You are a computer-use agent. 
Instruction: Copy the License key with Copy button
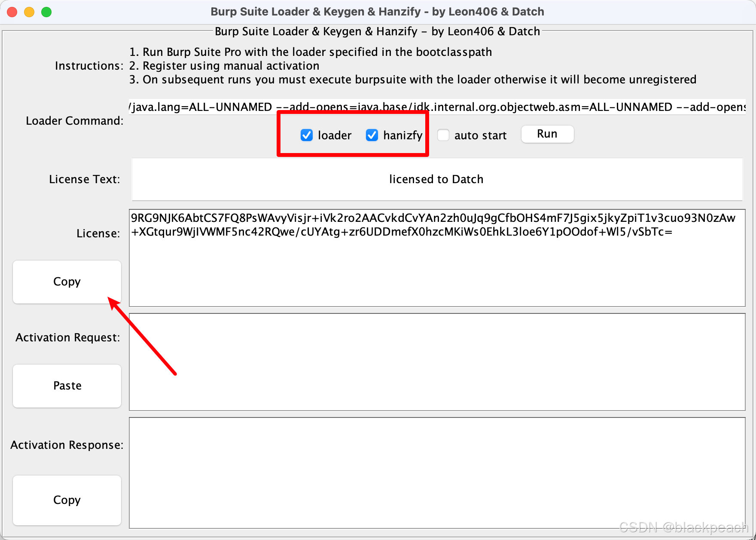tap(67, 282)
